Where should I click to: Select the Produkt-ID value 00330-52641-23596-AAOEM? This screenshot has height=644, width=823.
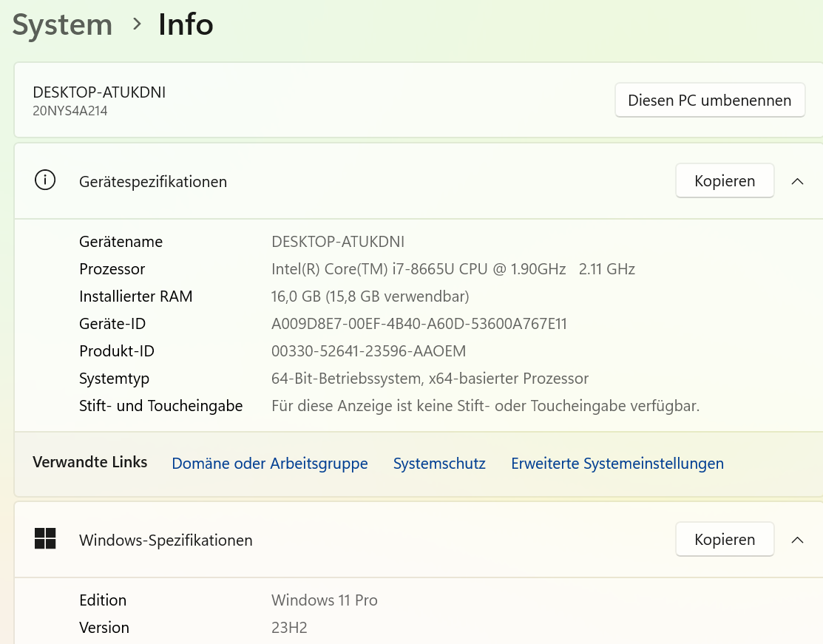click(x=368, y=350)
